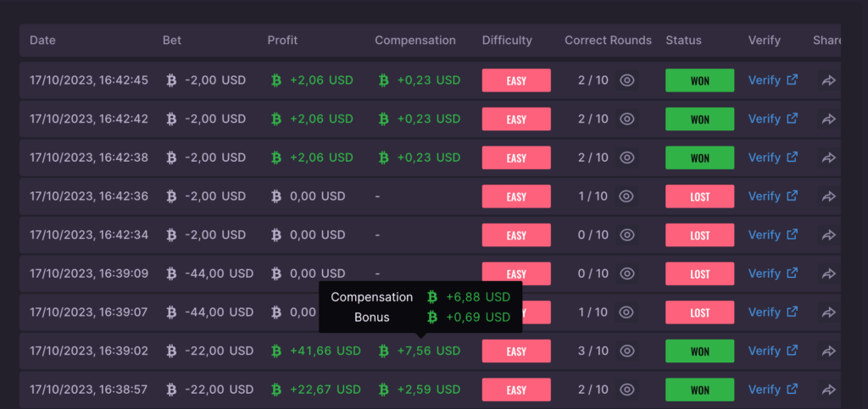Share the bet placed at 16:42:38
The image size is (868, 409).
click(828, 158)
